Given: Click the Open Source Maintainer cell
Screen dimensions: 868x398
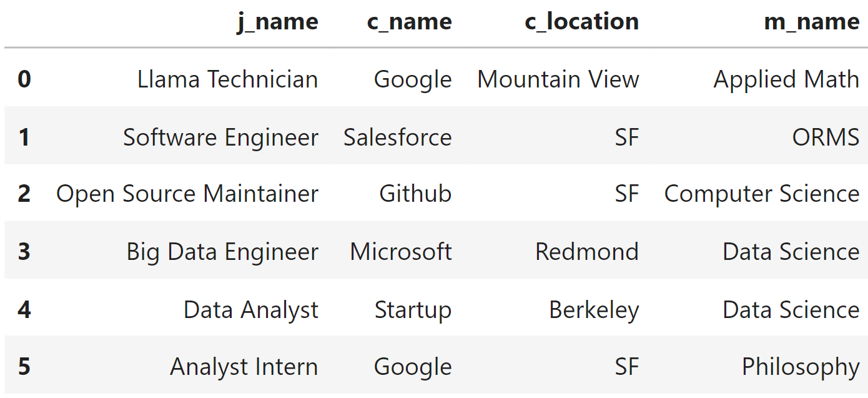Looking at the screenshot, I should (187, 194).
